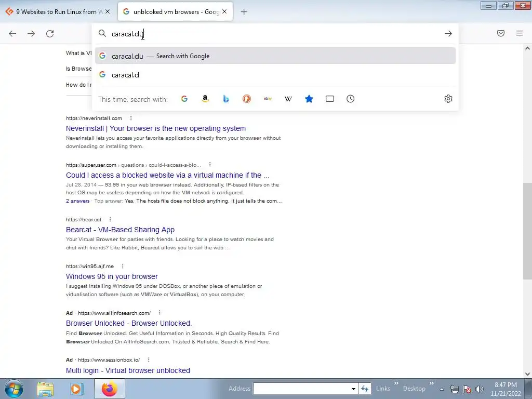The width and height of the screenshot is (532, 399).
Task: Close the 'unblcoked vm browsers' tab
Action: click(x=224, y=11)
